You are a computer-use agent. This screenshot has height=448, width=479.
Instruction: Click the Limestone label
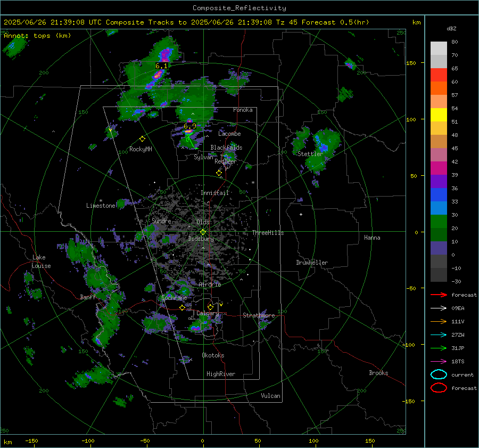tap(101, 206)
